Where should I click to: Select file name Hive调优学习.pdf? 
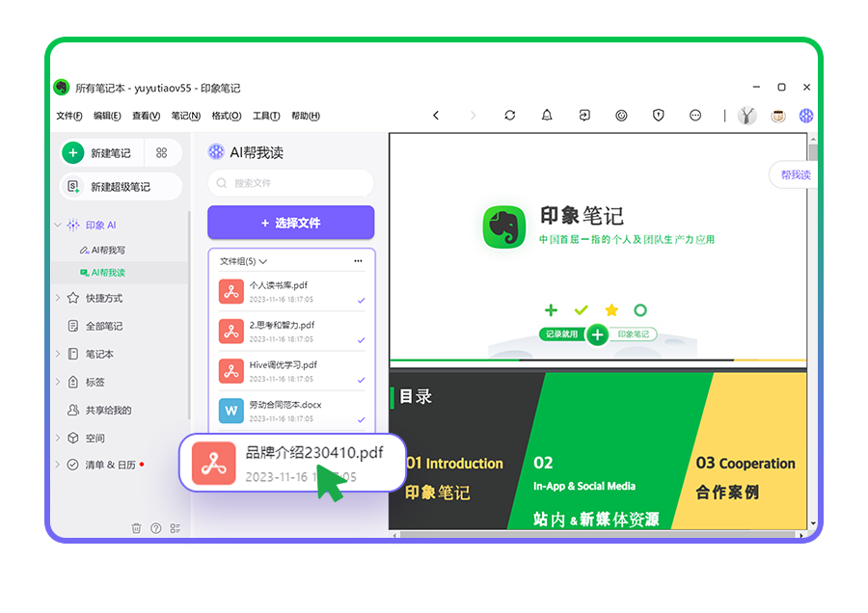284,364
